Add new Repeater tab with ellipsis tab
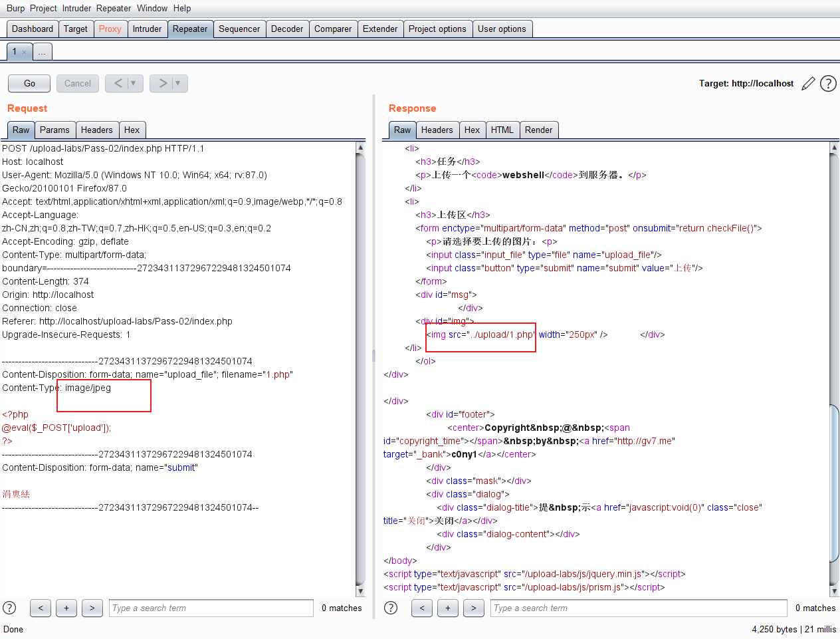 42,52
